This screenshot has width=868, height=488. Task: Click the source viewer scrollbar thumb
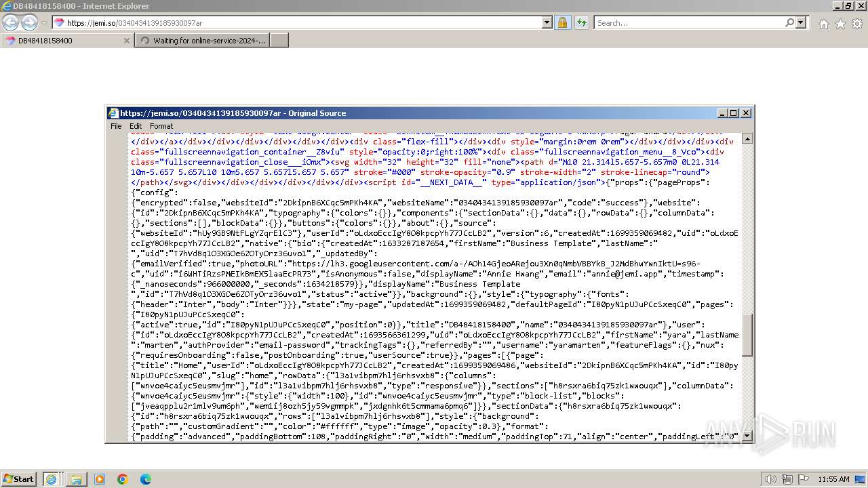click(x=747, y=335)
